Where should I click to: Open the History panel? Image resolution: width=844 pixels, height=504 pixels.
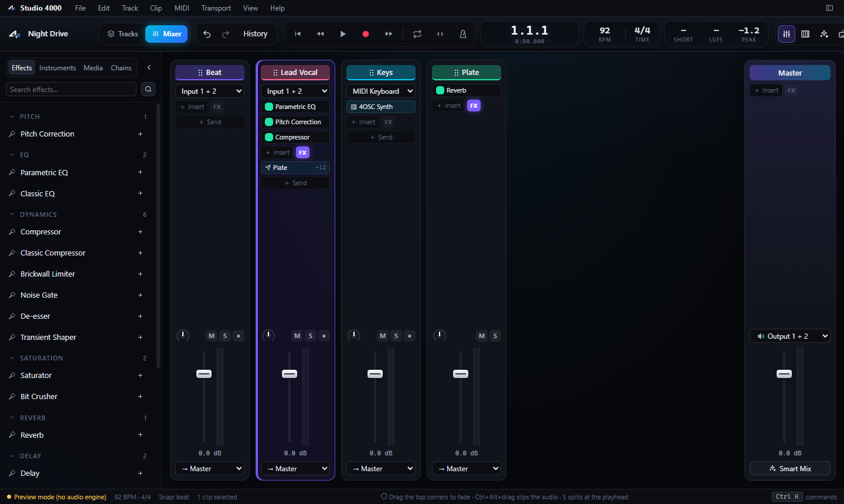[256, 34]
